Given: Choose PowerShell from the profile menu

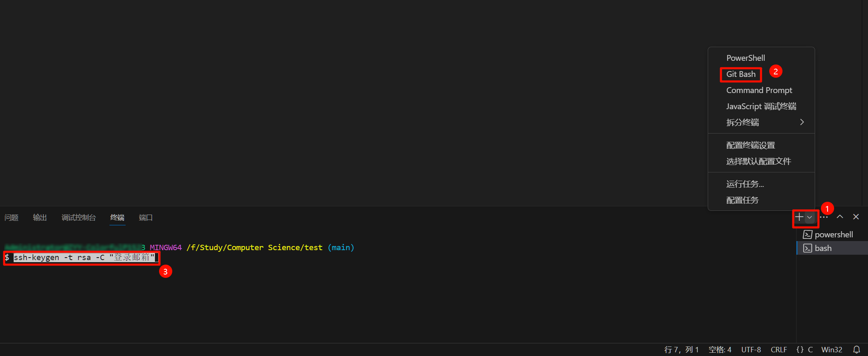Looking at the screenshot, I should click(761, 58).
